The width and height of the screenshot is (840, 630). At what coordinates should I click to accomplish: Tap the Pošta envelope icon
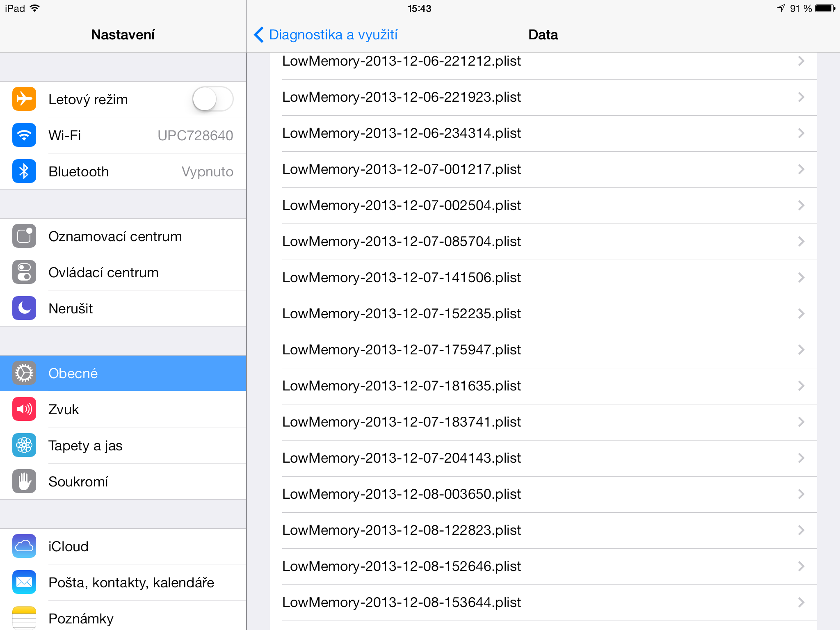[x=24, y=582]
